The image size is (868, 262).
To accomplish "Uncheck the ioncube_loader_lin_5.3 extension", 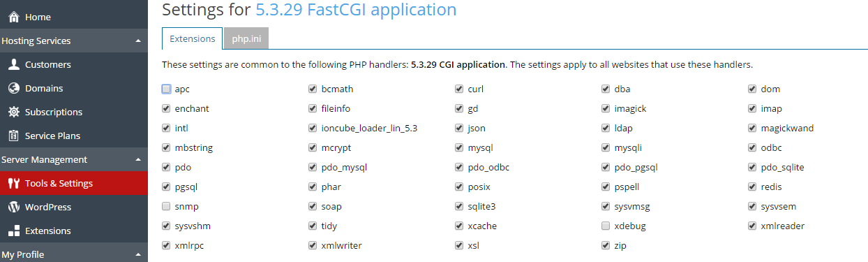I will point(313,128).
